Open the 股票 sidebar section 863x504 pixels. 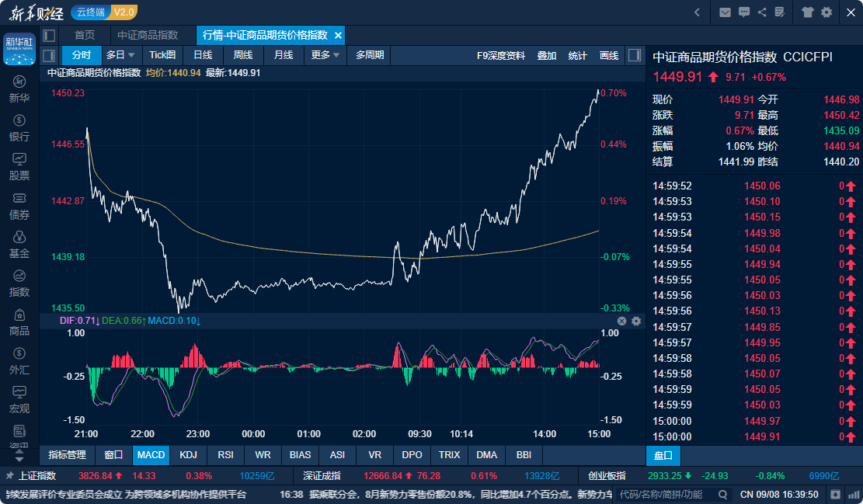click(x=19, y=167)
